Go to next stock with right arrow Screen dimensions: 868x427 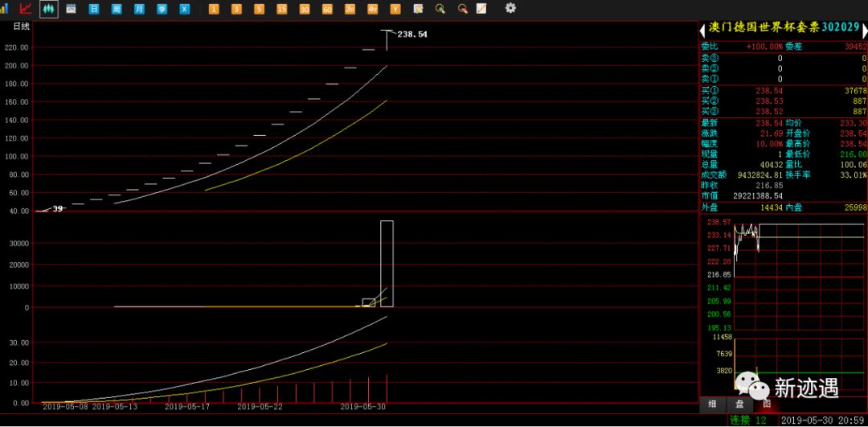click(865, 31)
